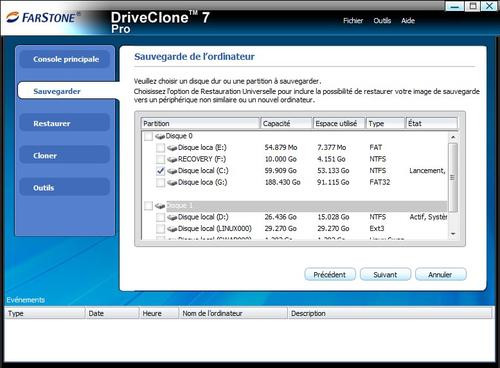The height and width of the screenshot is (368, 500).
Task: Click the Suivant button
Action: tap(385, 275)
